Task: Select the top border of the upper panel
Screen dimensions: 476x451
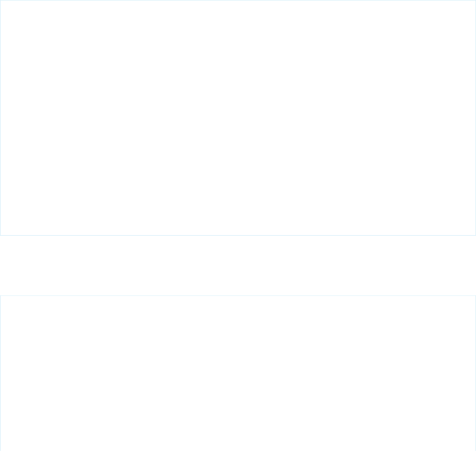Action: coord(238,0)
